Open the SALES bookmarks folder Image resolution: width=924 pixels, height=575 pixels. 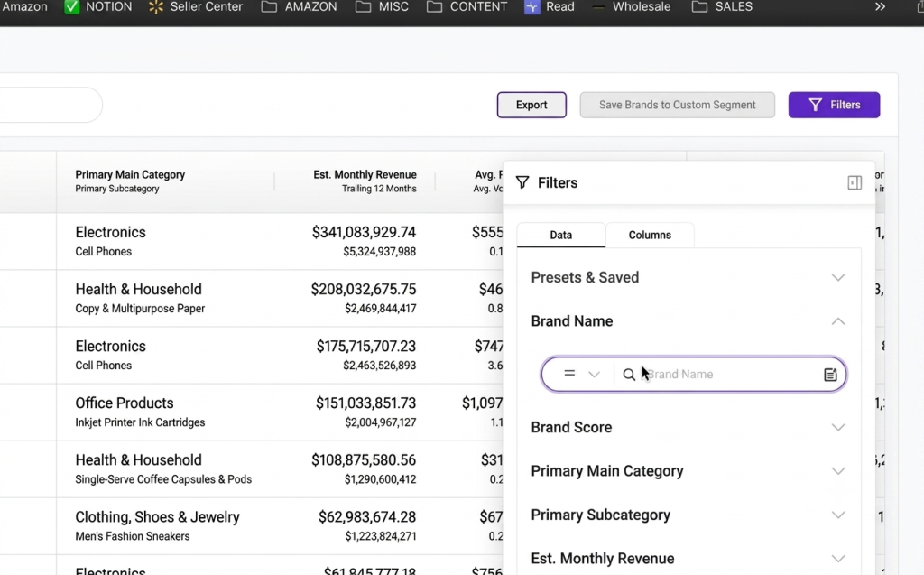(723, 7)
